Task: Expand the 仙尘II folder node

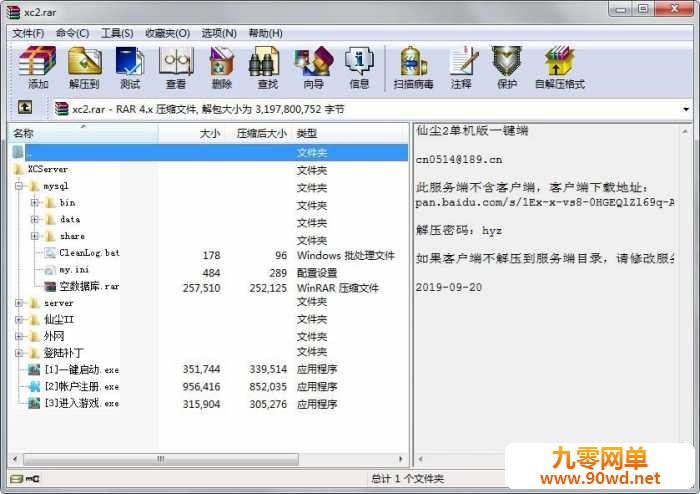Action: (x=19, y=320)
